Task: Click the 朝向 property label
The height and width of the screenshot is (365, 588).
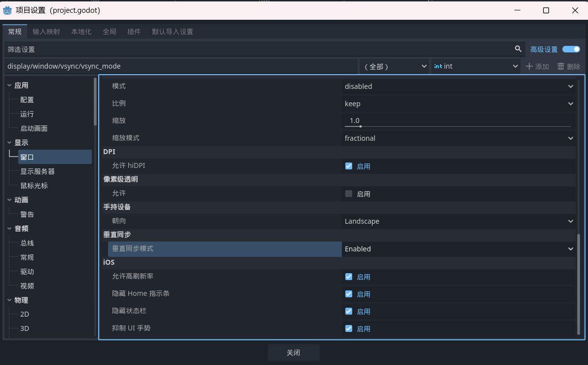Action: [x=119, y=221]
